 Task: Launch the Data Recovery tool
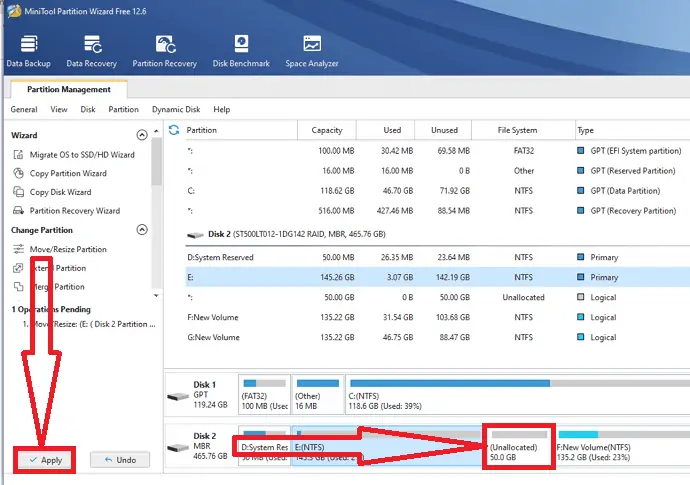click(x=92, y=51)
